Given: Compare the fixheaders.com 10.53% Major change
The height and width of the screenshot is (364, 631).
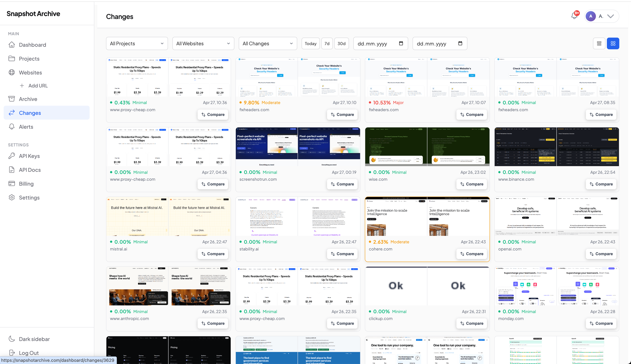Looking at the screenshot, I should click(x=471, y=114).
